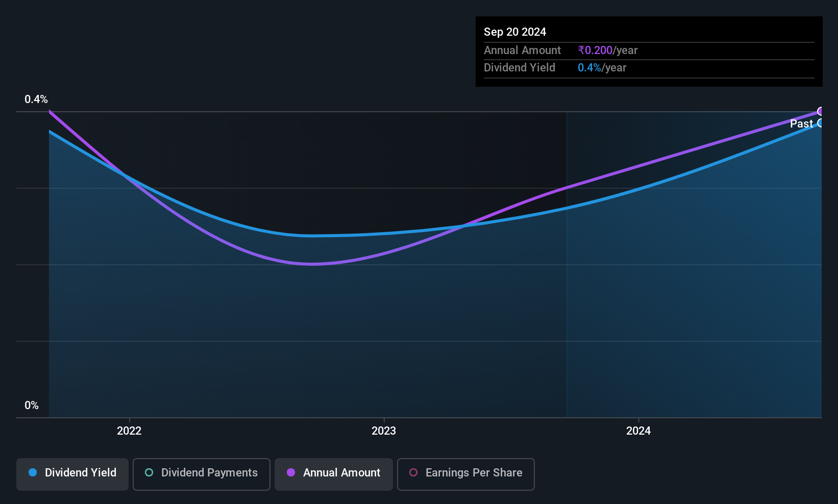The width and height of the screenshot is (838, 504).
Task: Click the Dividend Yield label in the tooltip
Action: click(x=520, y=67)
